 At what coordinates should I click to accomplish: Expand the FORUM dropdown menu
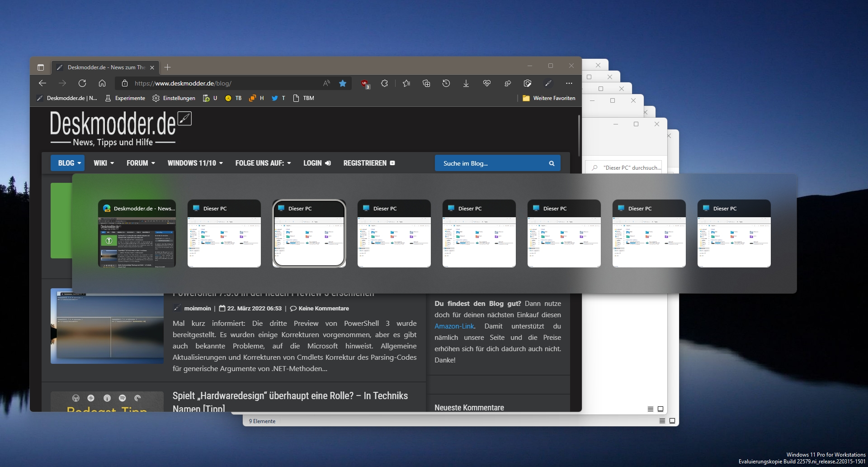point(141,163)
